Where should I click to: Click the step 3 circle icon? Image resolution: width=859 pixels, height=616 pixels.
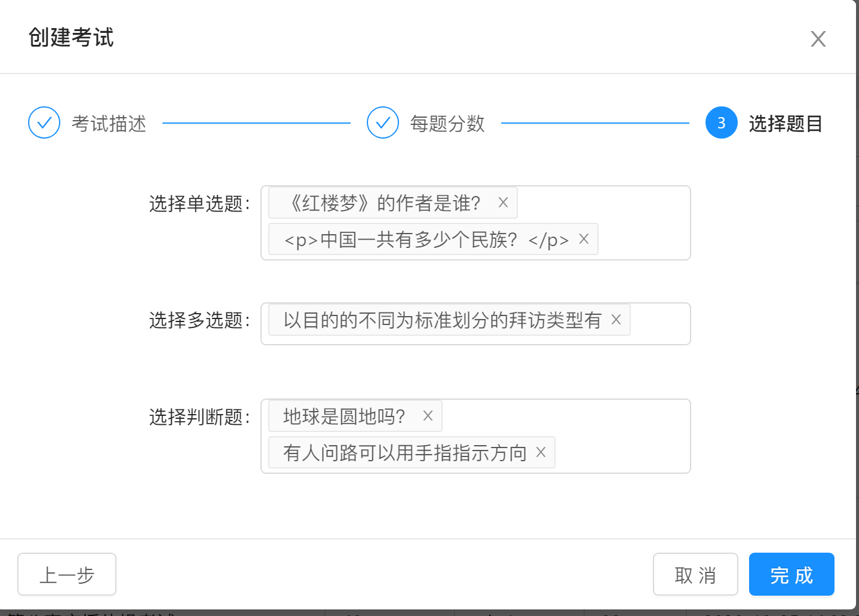[x=721, y=123]
